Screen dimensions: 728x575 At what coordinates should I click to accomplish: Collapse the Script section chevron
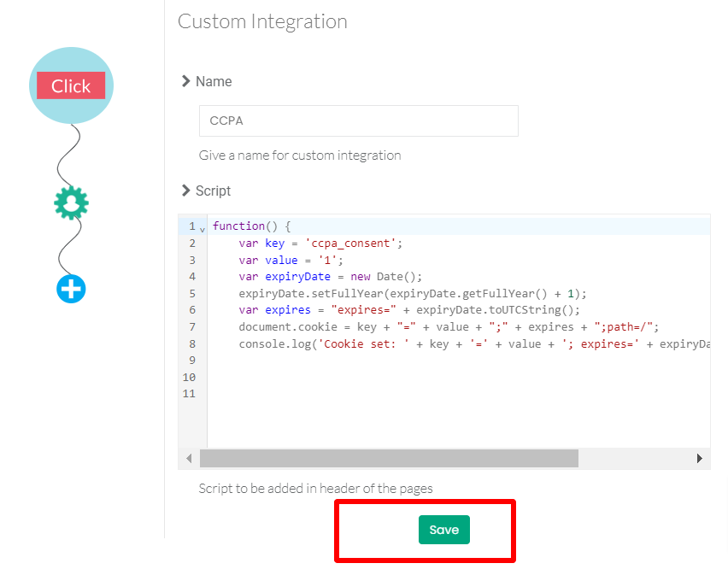[x=185, y=191]
